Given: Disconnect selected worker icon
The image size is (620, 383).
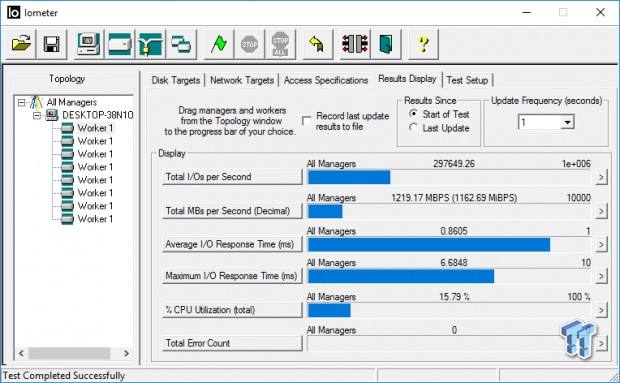Looking at the screenshot, I should (355, 44).
